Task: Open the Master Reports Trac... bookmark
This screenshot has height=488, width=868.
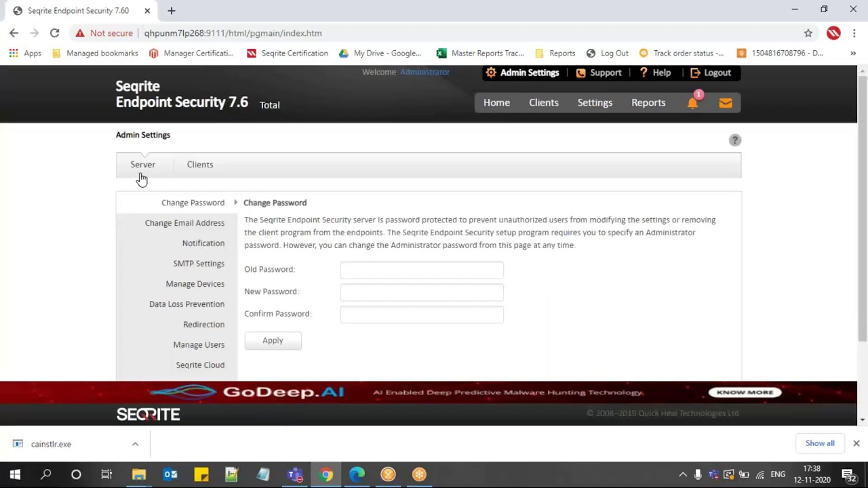Action: 480,53
